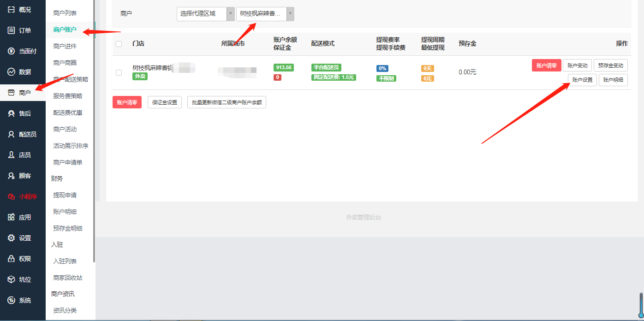
Task: Click red 账户清零 button in table row
Action: pyautogui.click(x=547, y=65)
